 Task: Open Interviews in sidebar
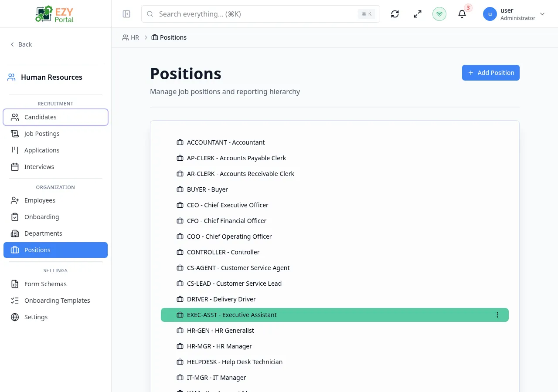pos(55,167)
